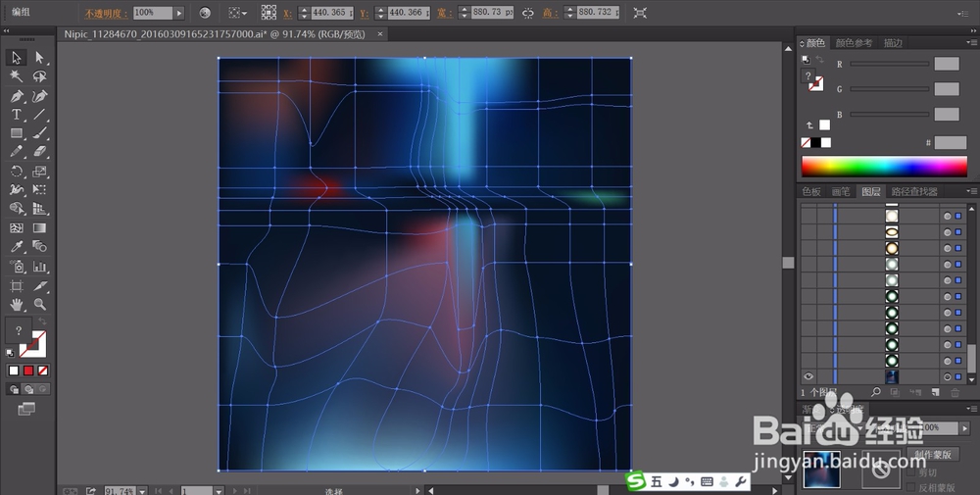This screenshot has width=980, height=495.
Task: Switch to the 色板 tab
Action: click(811, 191)
